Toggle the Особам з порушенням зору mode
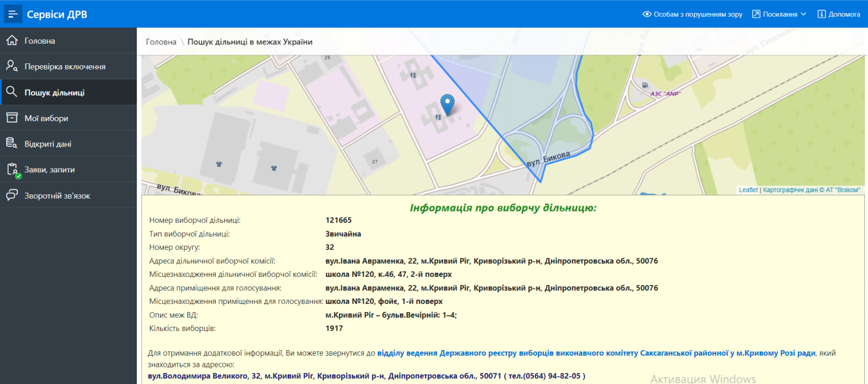Viewport: 868px width, 384px height. click(692, 14)
